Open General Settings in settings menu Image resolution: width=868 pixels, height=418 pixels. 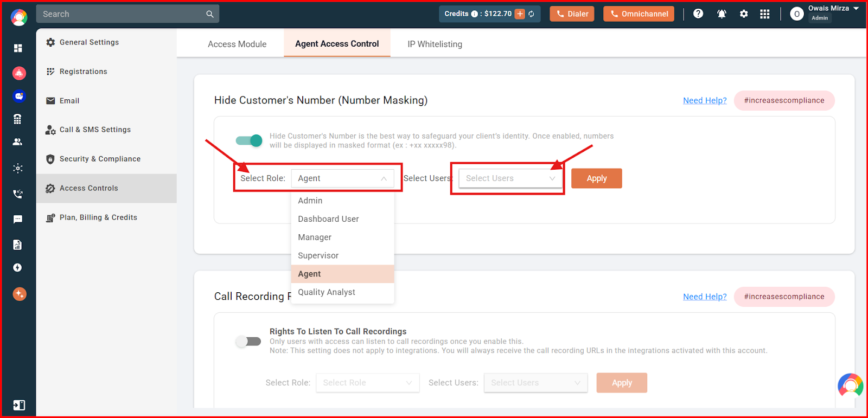pyautogui.click(x=106, y=42)
